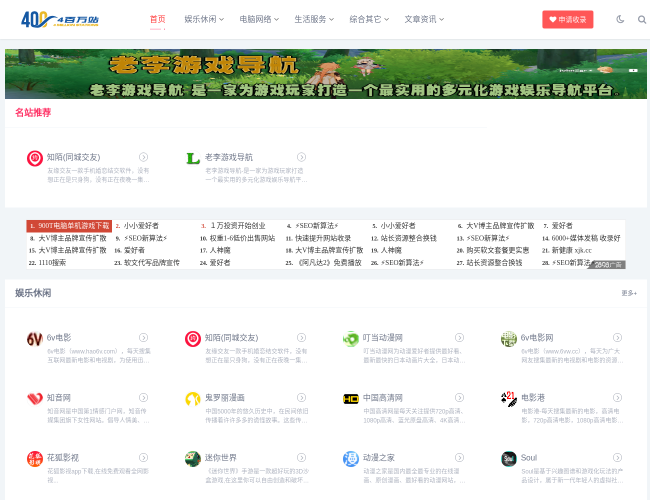Open 老李游戏导航 title in 名站推荐
This screenshot has height=500, width=650.
[228, 157]
